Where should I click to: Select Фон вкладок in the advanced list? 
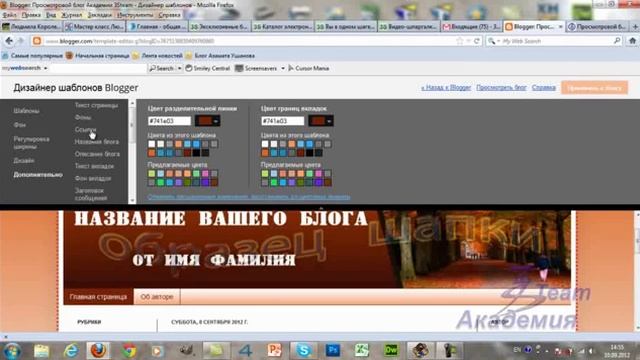tap(93, 178)
